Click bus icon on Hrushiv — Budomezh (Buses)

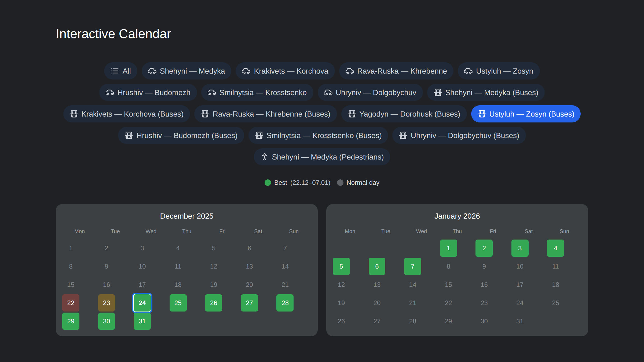(x=129, y=135)
